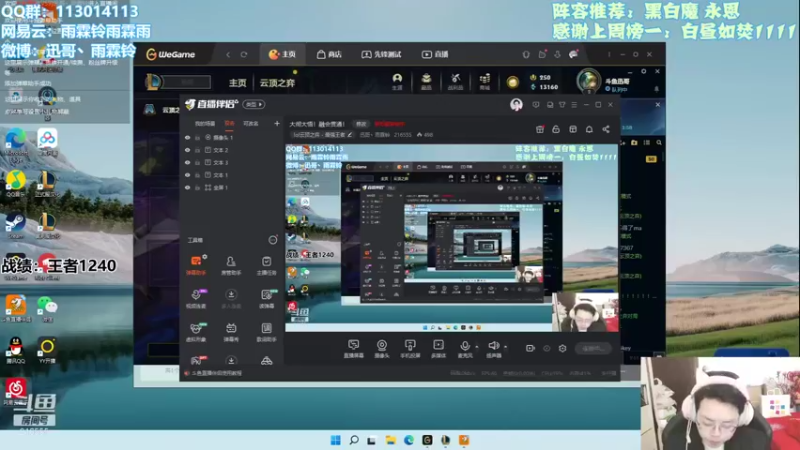Switch to the 先锋测试 tab in WeGame

[x=381, y=54]
